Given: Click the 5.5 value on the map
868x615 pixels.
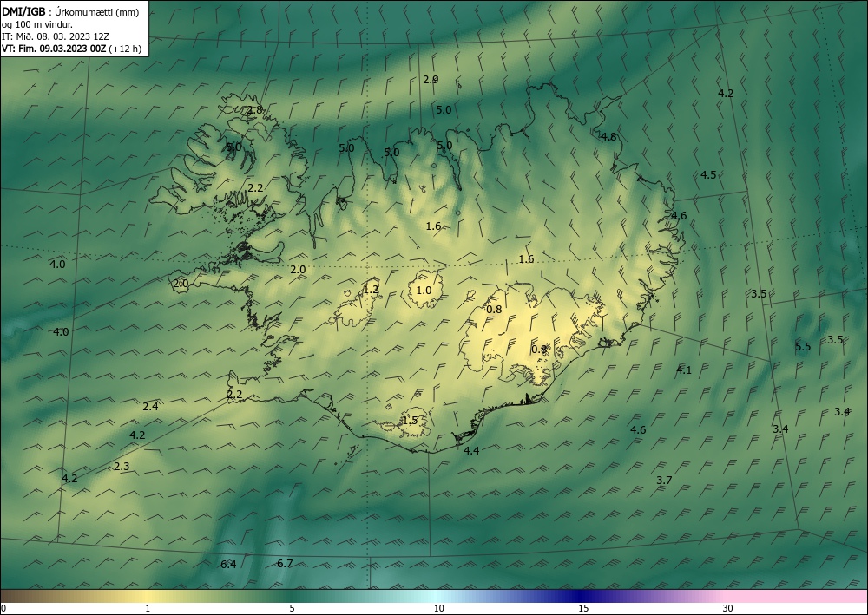Looking at the screenshot, I should click(803, 347).
